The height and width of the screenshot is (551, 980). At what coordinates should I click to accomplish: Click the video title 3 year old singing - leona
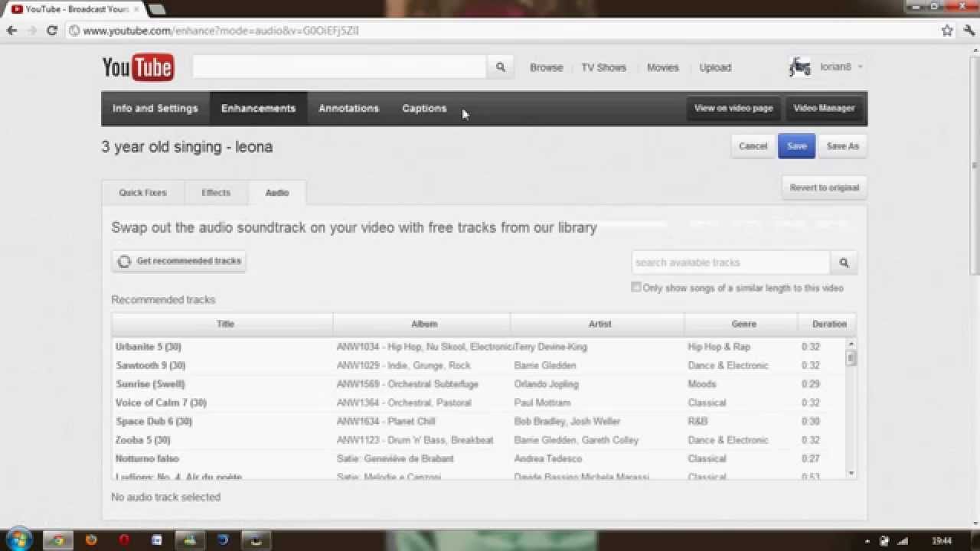coord(187,147)
